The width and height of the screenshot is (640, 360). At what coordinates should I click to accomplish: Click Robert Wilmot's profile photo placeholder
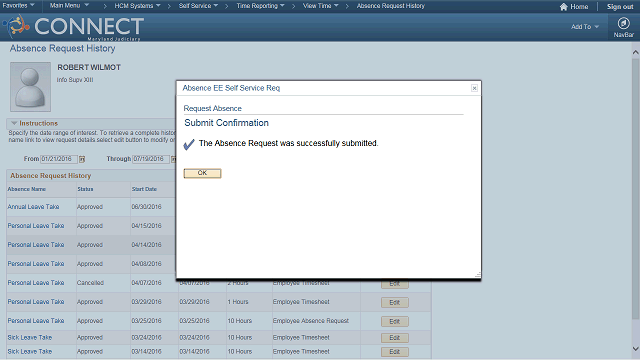coord(30,87)
